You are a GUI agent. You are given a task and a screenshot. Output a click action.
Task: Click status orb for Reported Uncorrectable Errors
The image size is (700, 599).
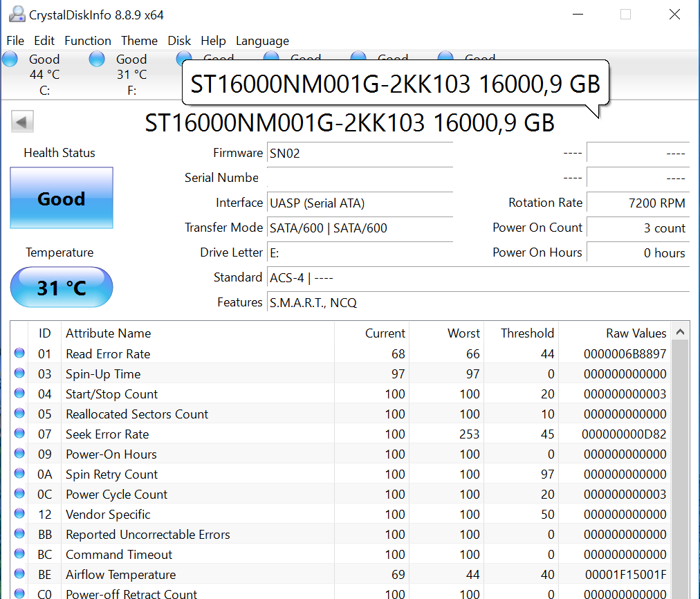[19, 534]
